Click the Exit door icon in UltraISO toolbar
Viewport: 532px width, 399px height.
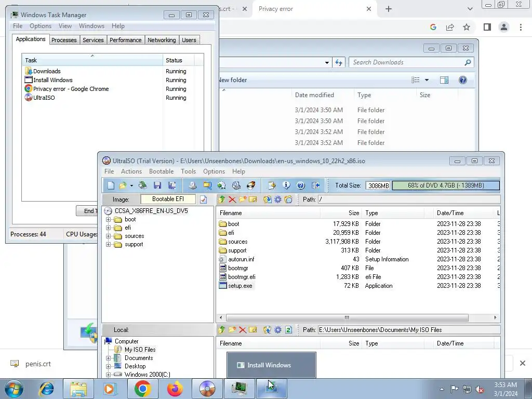click(x=315, y=185)
